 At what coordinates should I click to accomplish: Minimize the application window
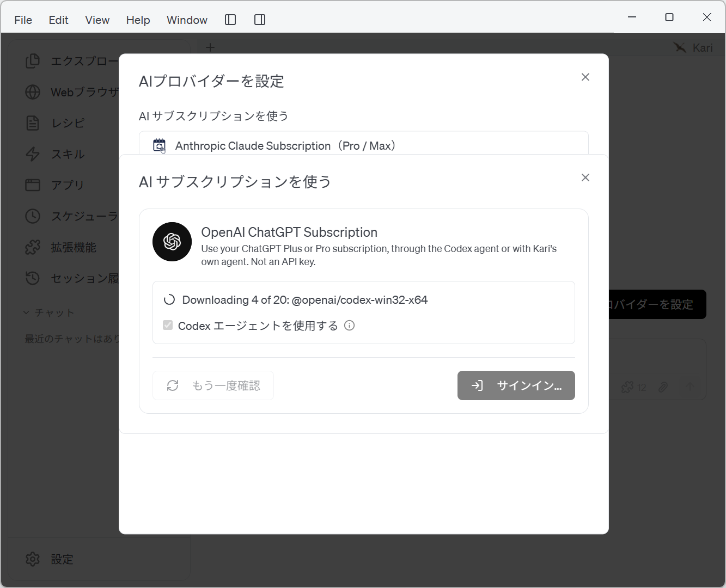pyautogui.click(x=632, y=17)
